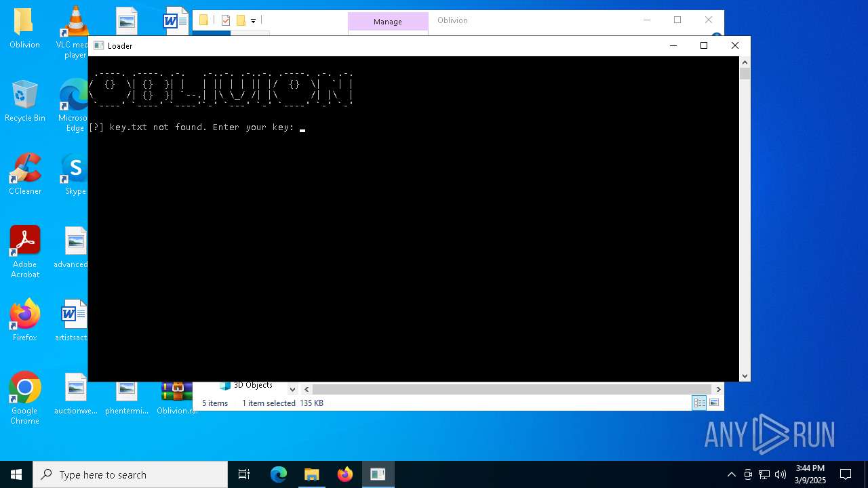Image resolution: width=868 pixels, height=488 pixels.
Task: Minimize the Loader window
Action: click(673, 45)
